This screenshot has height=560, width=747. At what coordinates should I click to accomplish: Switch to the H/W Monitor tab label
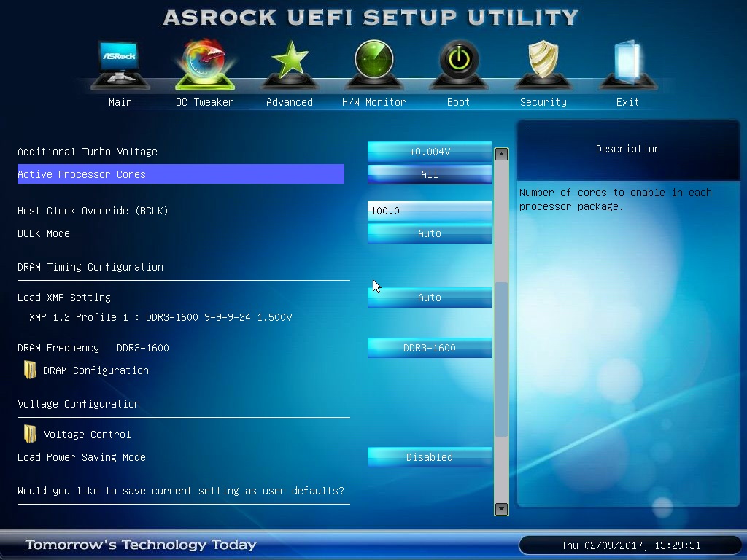(x=374, y=102)
